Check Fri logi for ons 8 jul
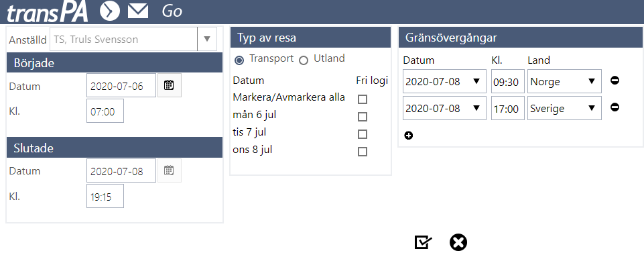 [x=363, y=152]
